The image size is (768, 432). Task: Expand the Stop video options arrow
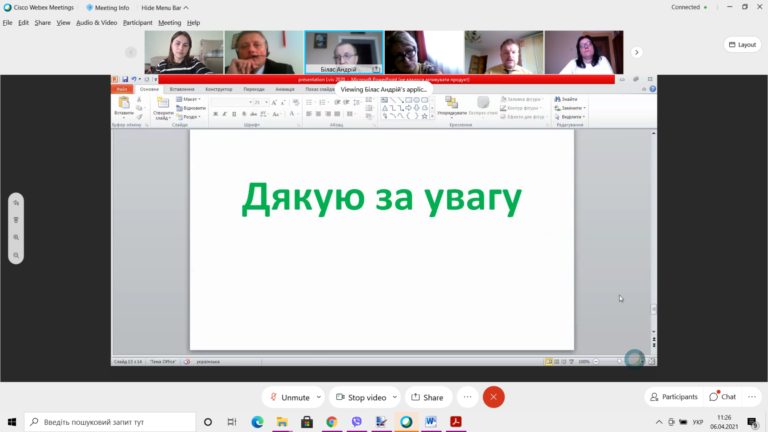click(x=395, y=397)
